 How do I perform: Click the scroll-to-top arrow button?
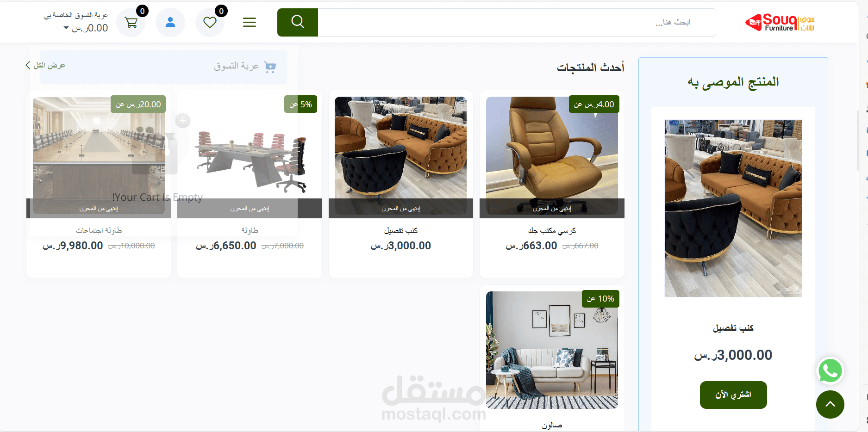pyautogui.click(x=830, y=404)
